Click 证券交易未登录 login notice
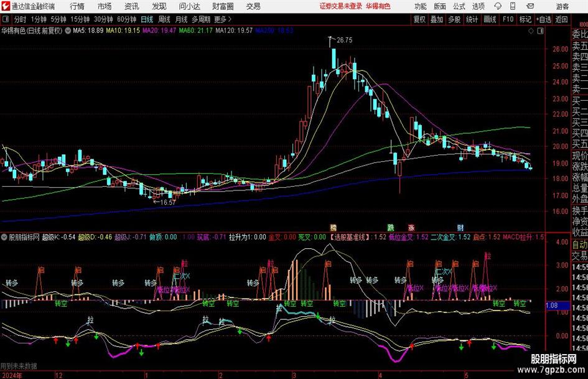 (341, 6)
